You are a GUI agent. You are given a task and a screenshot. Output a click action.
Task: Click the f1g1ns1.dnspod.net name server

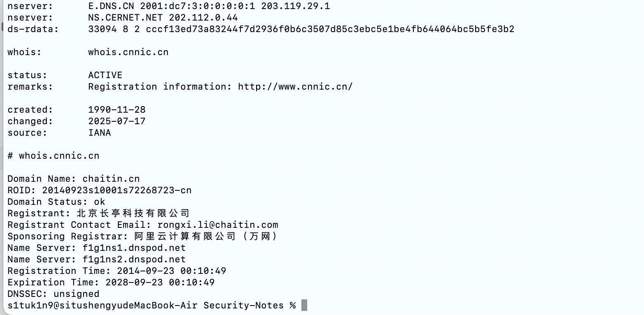point(134,248)
